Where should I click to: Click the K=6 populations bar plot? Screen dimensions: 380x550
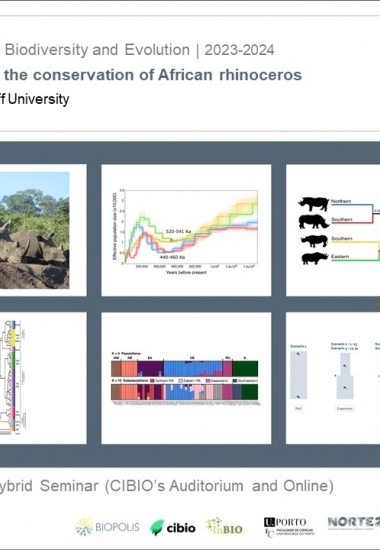(x=185, y=369)
